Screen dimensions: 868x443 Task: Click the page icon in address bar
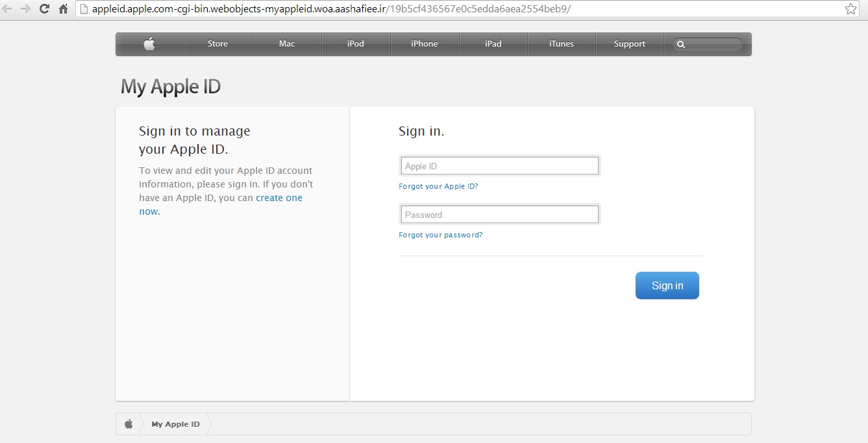(x=83, y=9)
